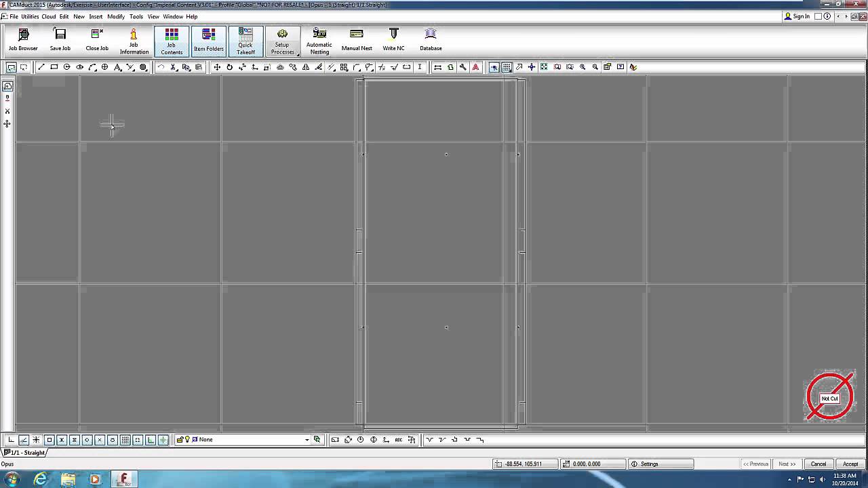The width and height of the screenshot is (868, 488).
Task: Select the ellipse tool
Action: click(x=80, y=67)
